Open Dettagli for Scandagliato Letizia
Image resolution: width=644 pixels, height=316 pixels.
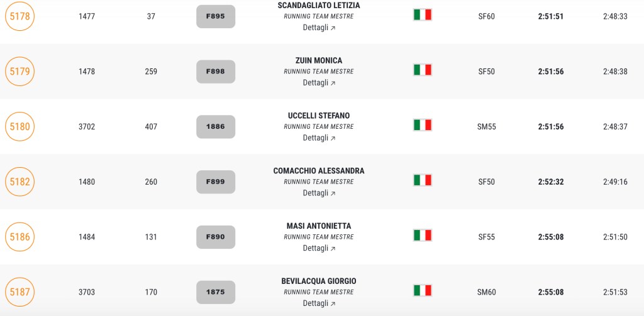(x=319, y=28)
